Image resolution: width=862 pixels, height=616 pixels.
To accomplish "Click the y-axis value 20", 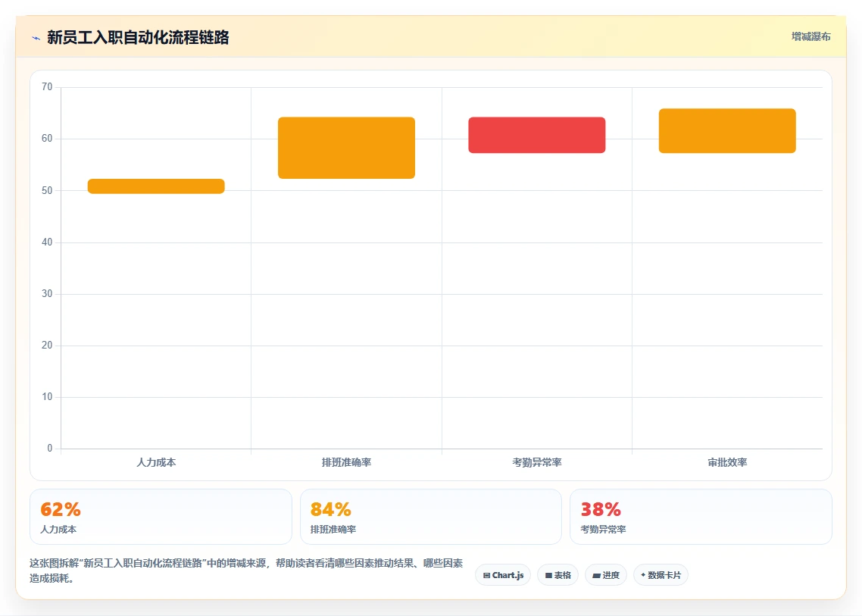I will [x=47, y=346].
